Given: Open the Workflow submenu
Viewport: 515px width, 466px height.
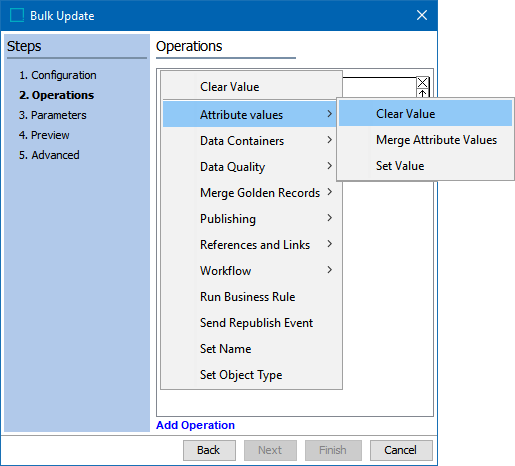Looking at the screenshot, I should click(249, 270).
